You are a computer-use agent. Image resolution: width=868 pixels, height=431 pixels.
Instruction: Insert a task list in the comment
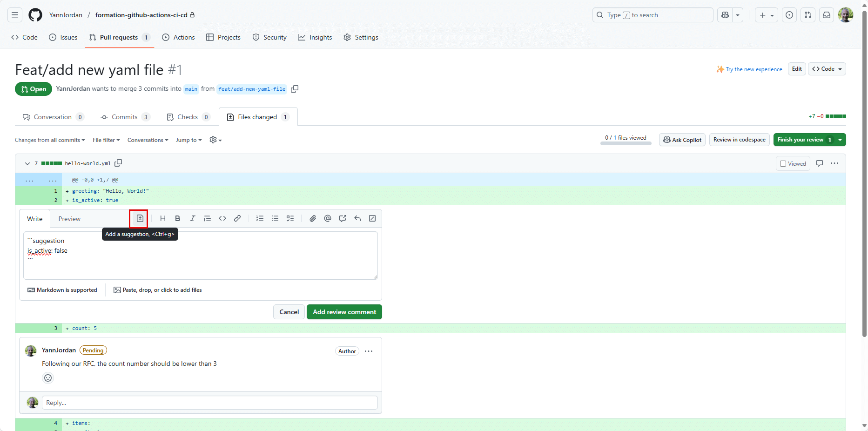(x=290, y=218)
